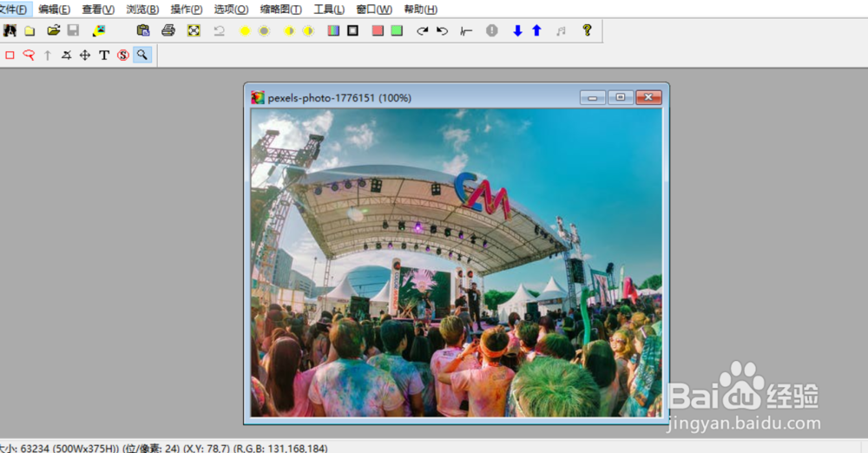Open the 选项(O) menu
Screen dimensions: 868x453
[232, 10]
